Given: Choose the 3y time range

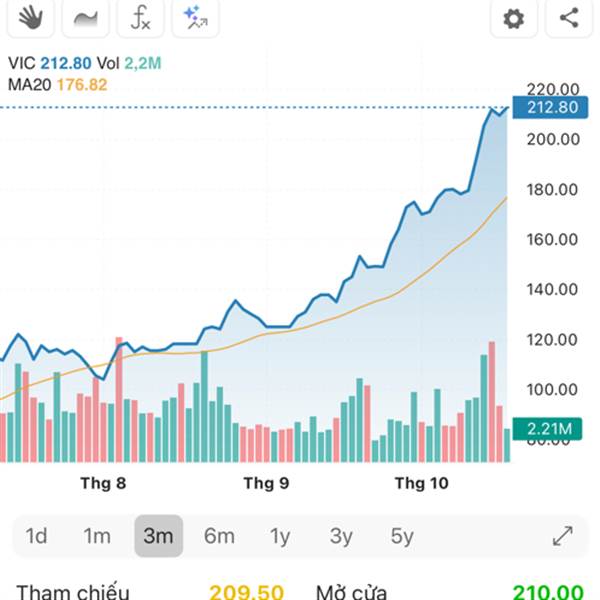Looking at the screenshot, I should [341, 536].
